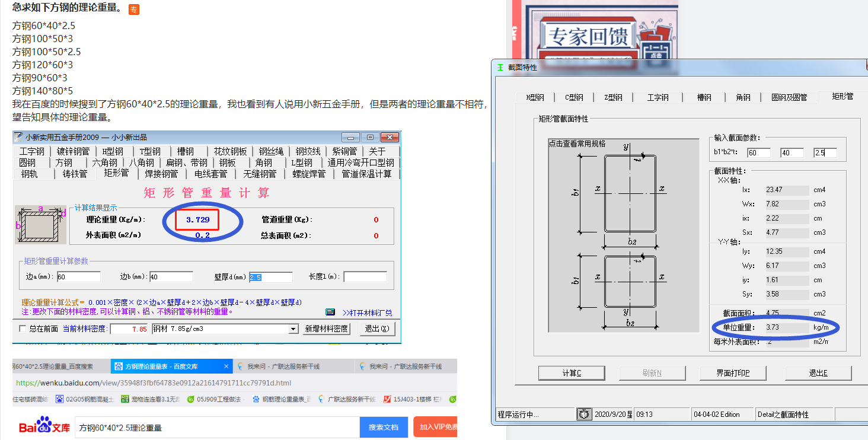Screen dimensions: 868x440
Task: Click the 截面特性 window title icon
Action: pyautogui.click(x=500, y=67)
